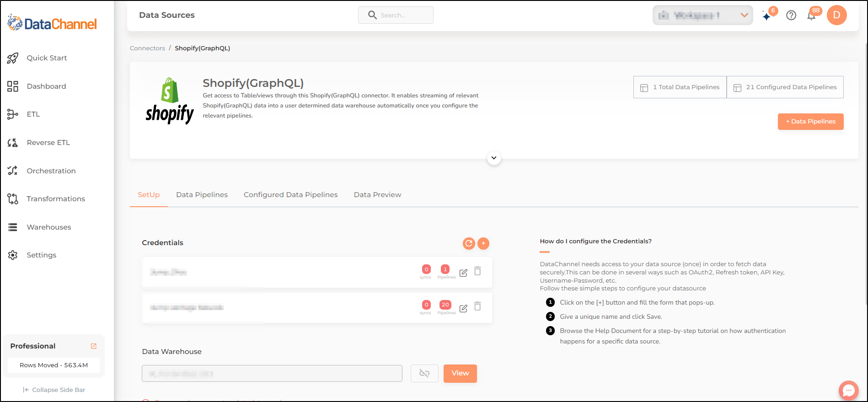The width and height of the screenshot is (868, 402).
Task: Click the + Data Pipelines button
Action: point(810,122)
